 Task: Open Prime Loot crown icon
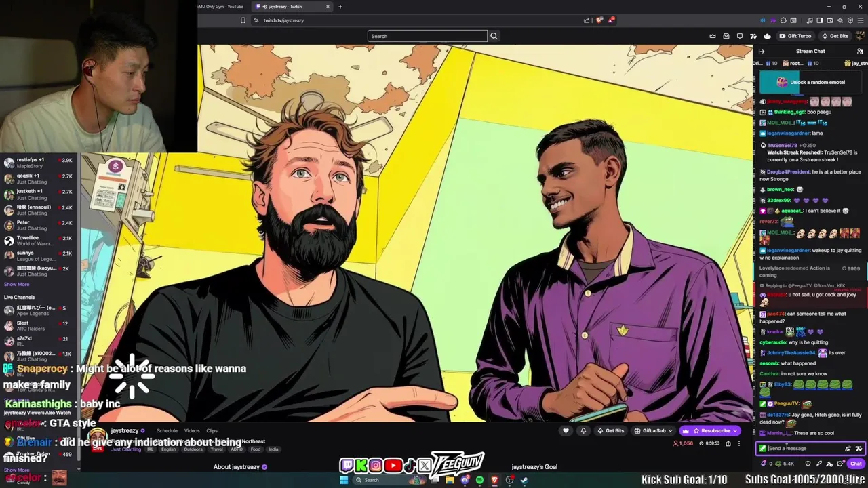point(713,36)
